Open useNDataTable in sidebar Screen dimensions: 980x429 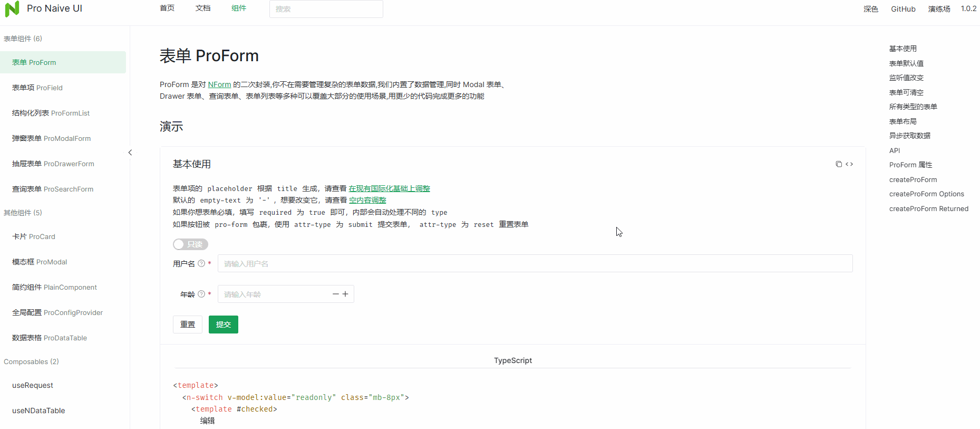pyautogui.click(x=63, y=411)
